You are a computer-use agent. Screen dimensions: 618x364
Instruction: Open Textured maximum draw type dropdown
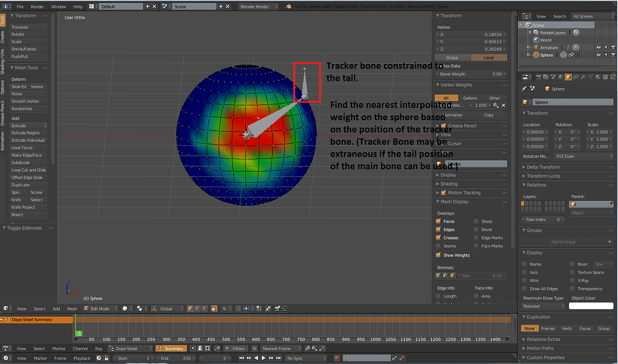(543, 306)
